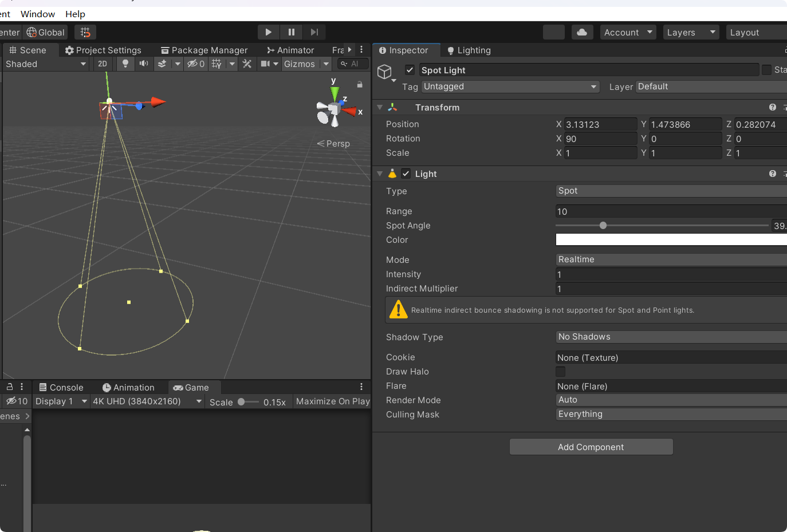Image resolution: width=787 pixels, height=532 pixels.
Task: Select the spot light gizmo icon in the Scene
Action: 109,107
